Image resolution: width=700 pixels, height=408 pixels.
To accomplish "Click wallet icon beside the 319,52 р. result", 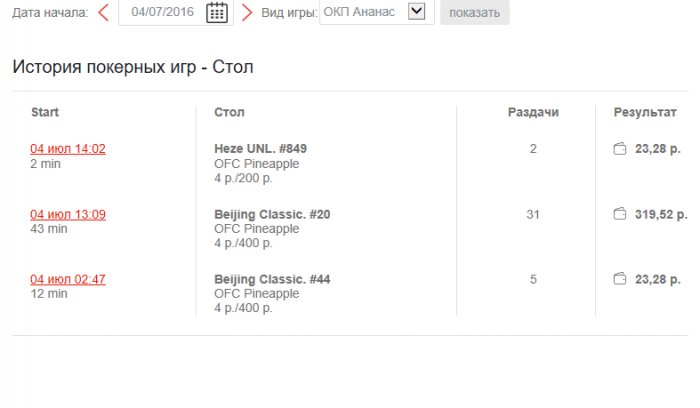I will [x=619, y=214].
